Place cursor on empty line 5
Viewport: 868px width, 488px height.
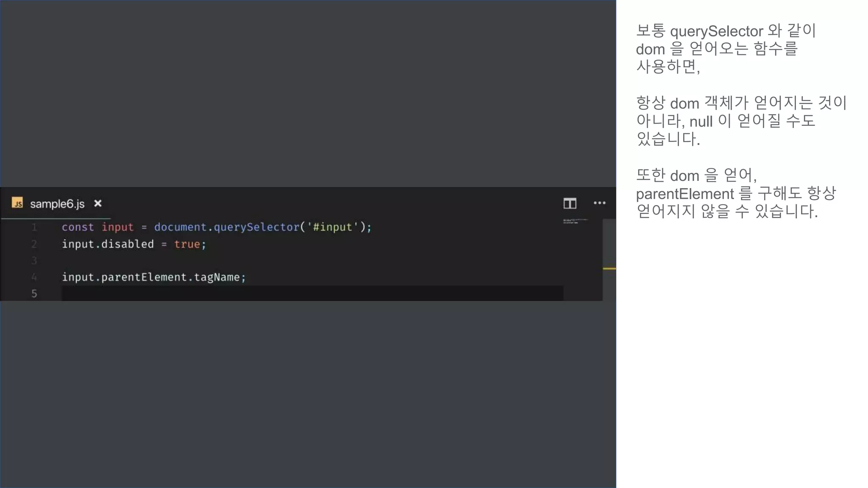[312, 294]
